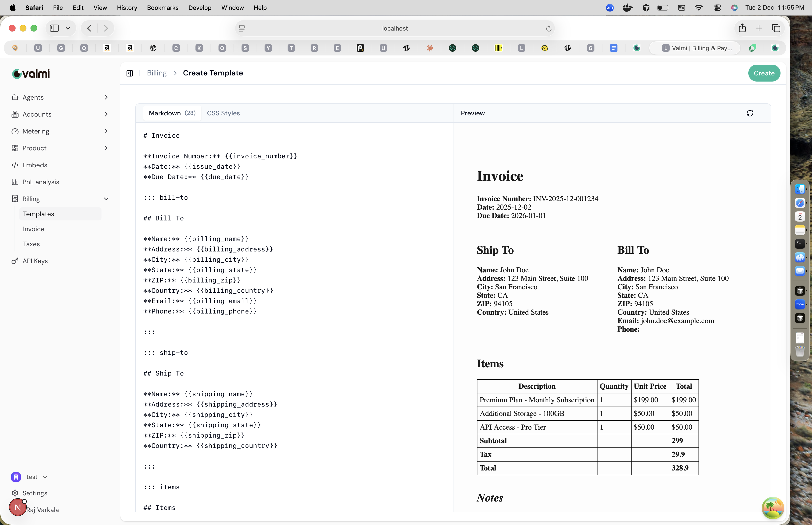Switch to the CSS Styles tab
Viewport: 812px width, 525px height.
(x=223, y=113)
